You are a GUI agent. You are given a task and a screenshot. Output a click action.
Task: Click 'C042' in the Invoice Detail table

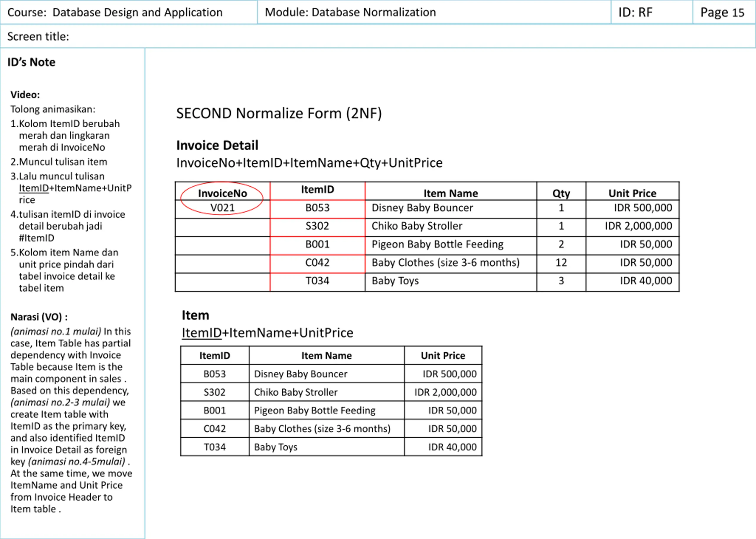[x=317, y=263]
